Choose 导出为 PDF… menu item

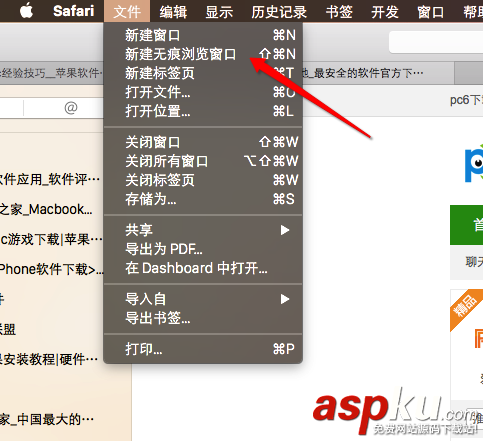(203, 249)
